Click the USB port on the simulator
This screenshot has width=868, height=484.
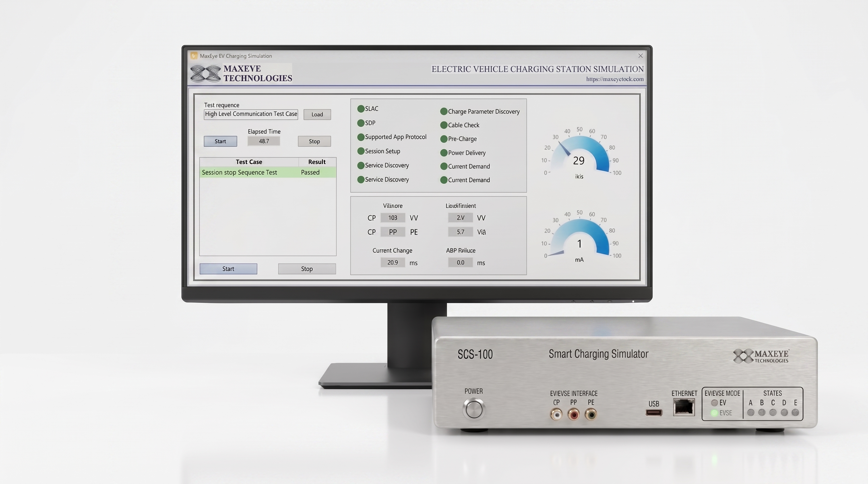(654, 413)
